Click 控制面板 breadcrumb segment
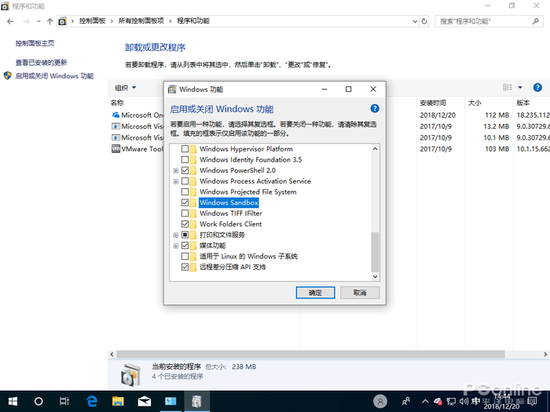 [92, 21]
